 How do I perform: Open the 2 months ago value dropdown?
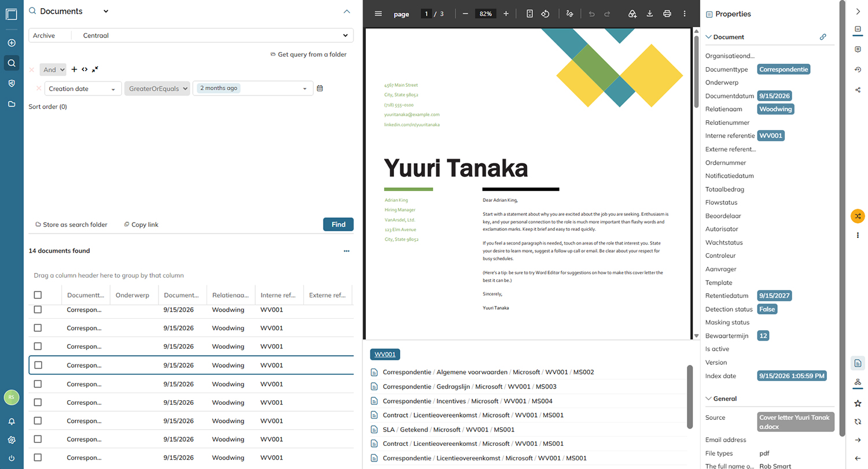click(253, 88)
